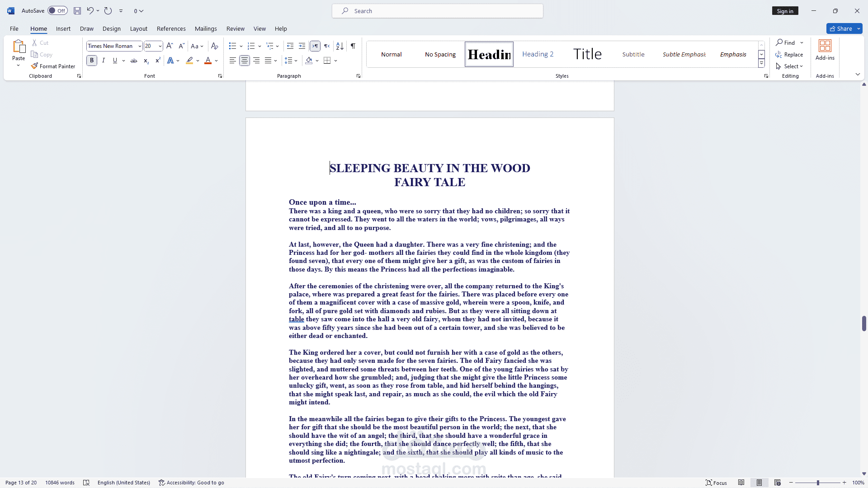Click the zoom slider handle
Viewport: 868px width, 488px height.
pos(817,483)
